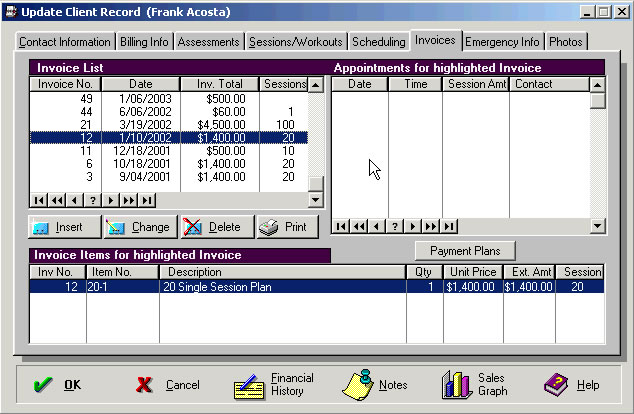Sort by Inv. Total column header
The image size is (634, 414).
click(220, 85)
